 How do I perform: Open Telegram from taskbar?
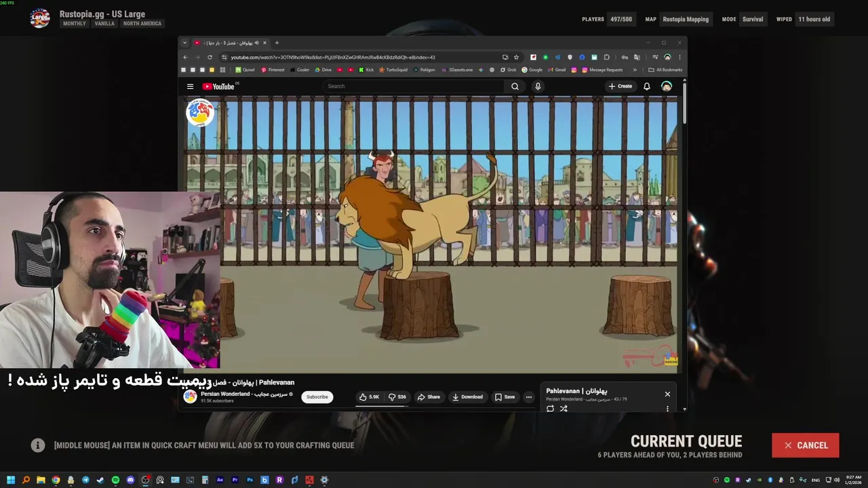coord(85,480)
